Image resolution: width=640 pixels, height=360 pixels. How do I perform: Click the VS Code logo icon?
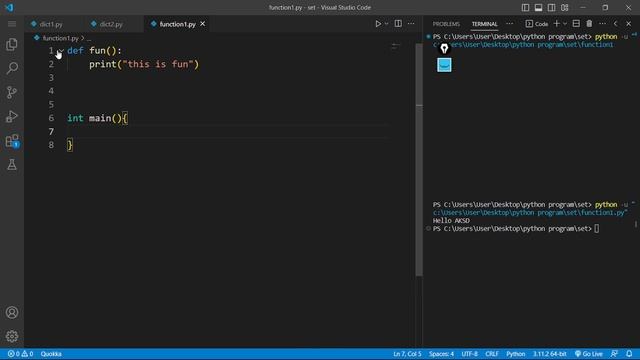[9, 7]
